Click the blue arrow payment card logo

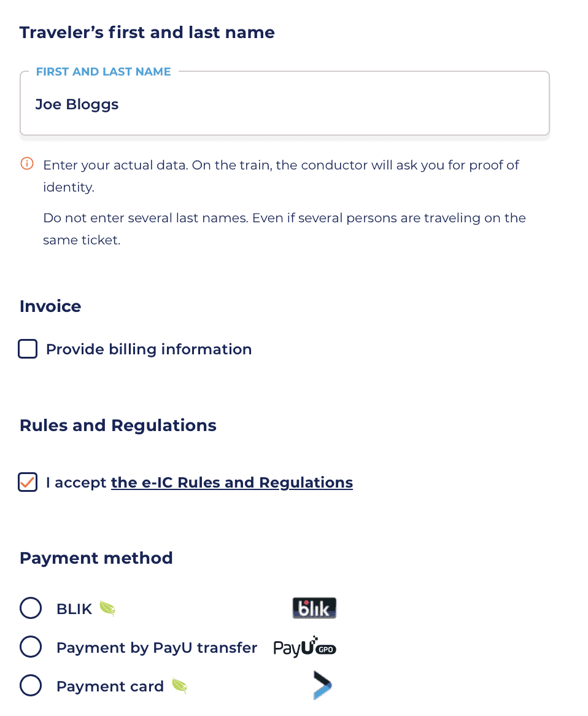[x=322, y=685]
